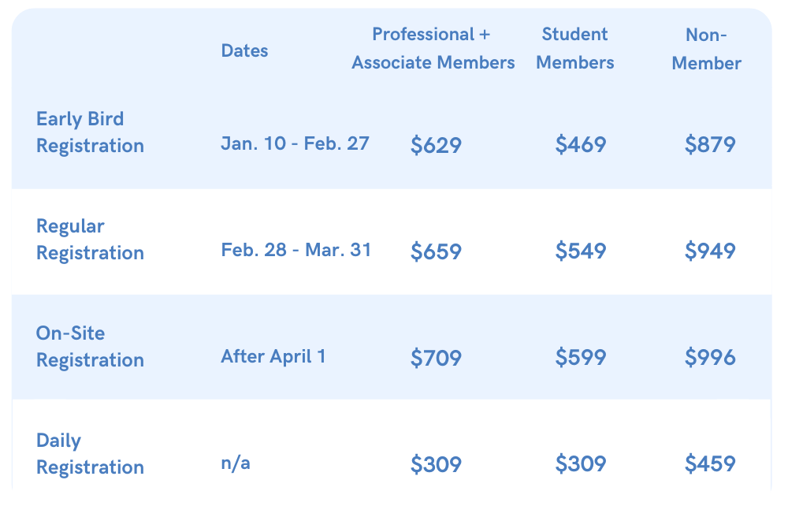Click the $459 non-member daily price
788x532 pixels.
click(710, 463)
